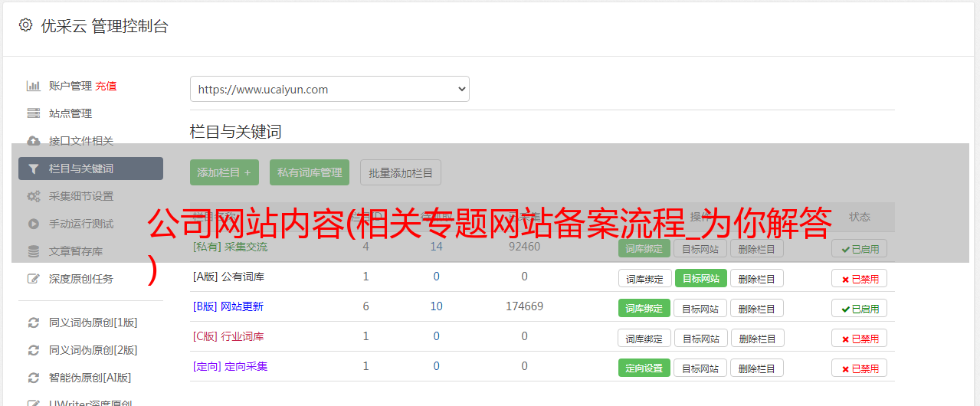Click the 添加栏目 + button
The image size is (980, 406).
point(225,172)
